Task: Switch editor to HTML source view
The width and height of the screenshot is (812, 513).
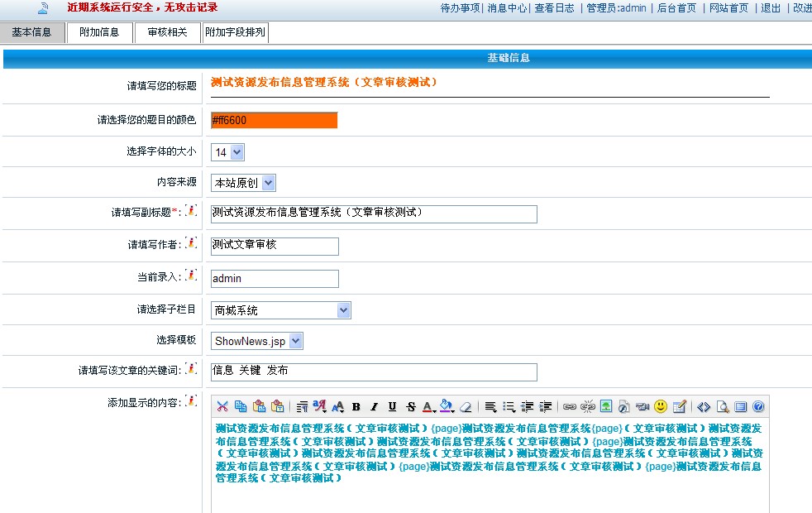Action: (x=704, y=407)
